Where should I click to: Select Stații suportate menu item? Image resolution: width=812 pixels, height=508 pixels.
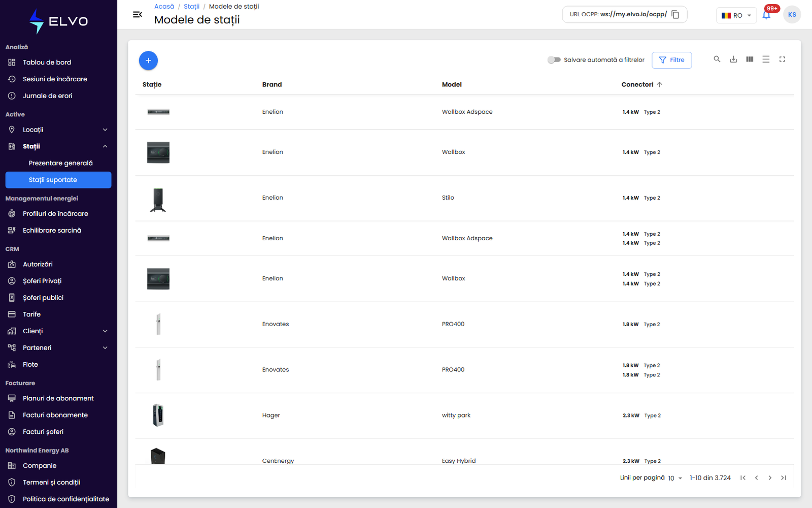click(58, 180)
